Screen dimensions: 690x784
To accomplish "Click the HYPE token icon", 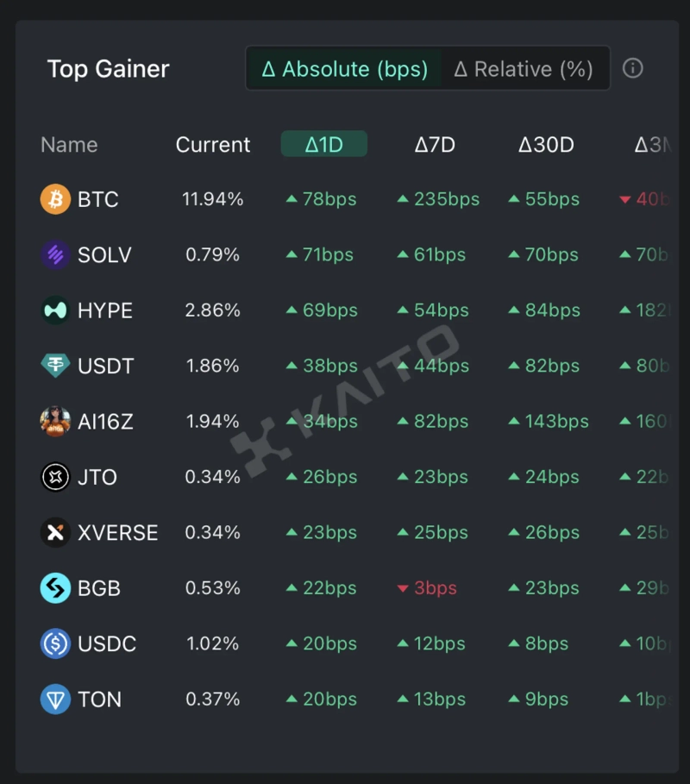I will [x=55, y=310].
